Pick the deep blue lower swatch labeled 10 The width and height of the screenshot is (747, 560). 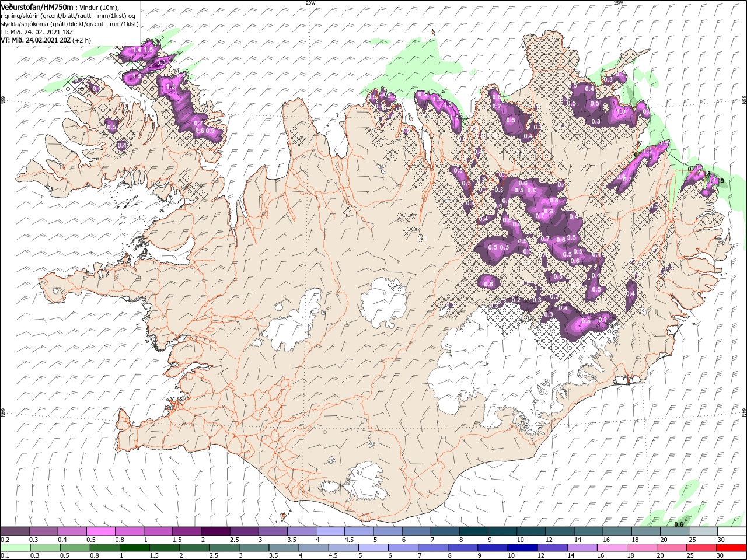[x=522, y=548]
